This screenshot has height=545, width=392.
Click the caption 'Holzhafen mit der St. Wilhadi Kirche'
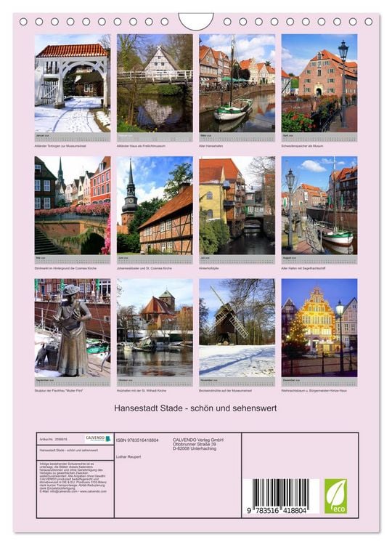click(x=142, y=391)
